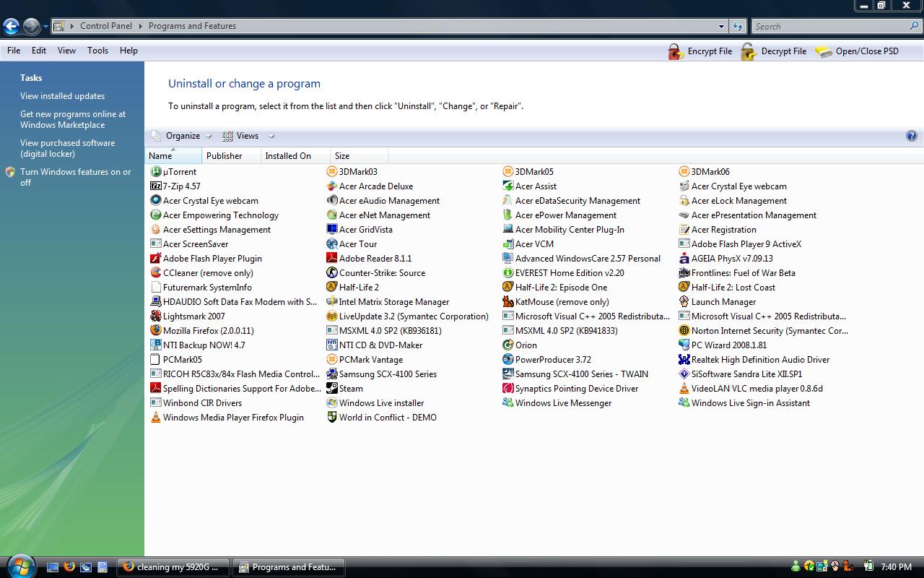Click the Windows Live Messenger icon
This screenshot has width=924, height=578.
507,403
